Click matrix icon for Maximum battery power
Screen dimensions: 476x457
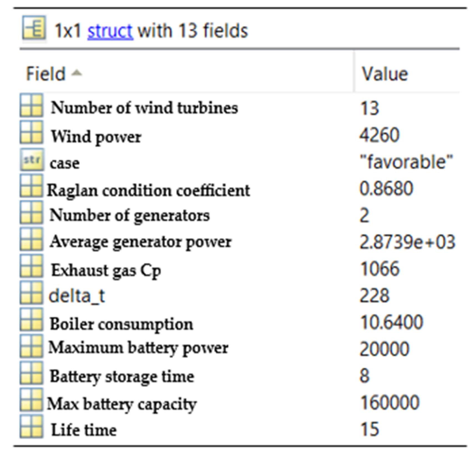coord(32,346)
